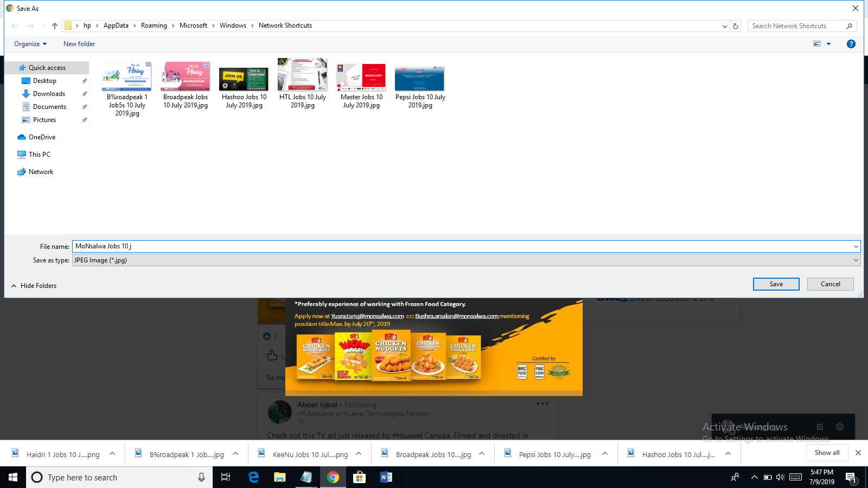Open Microsoft Edge from the taskbar
The image size is (868, 488).
pos(253,477)
